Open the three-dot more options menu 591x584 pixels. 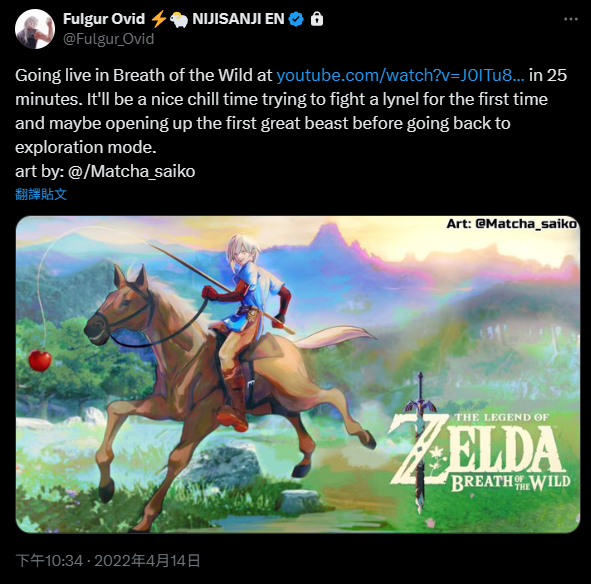click(571, 19)
